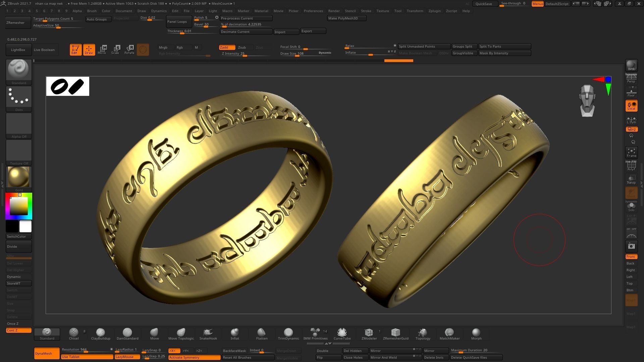Select the ZRemesherGuid brush

click(396, 334)
